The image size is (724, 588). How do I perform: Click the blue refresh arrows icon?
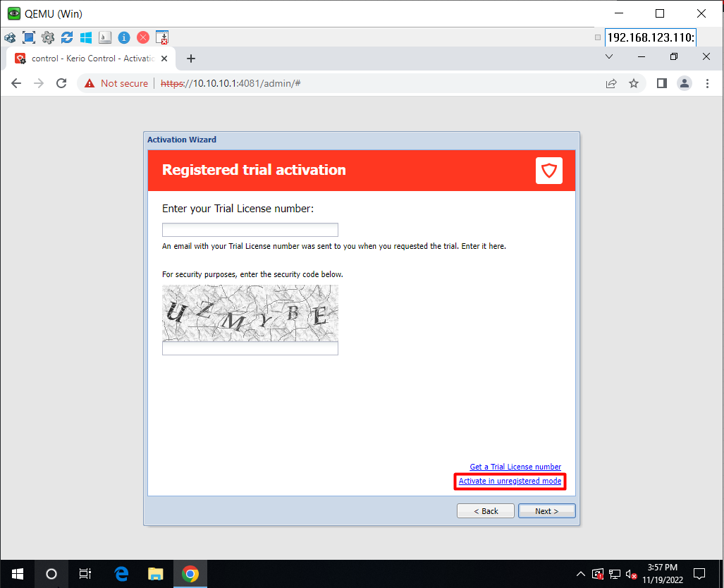point(67,37)
